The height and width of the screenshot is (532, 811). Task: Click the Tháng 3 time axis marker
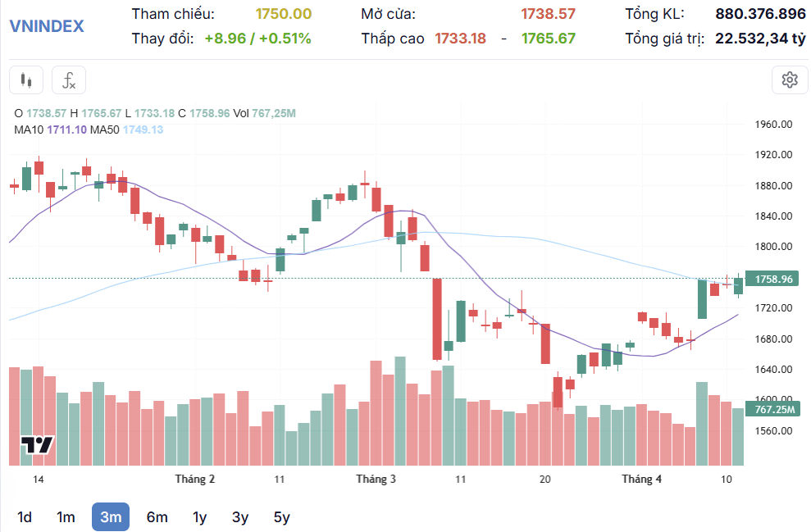pos(376,480)
